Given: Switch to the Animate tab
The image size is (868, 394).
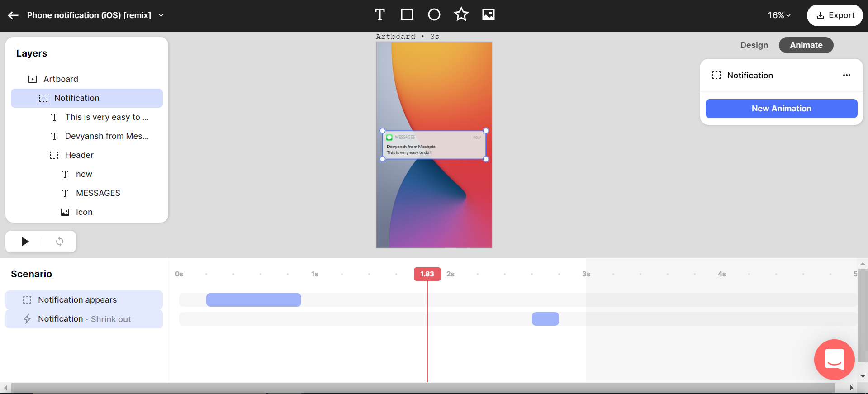Looking at the screenshot, I should [806, 45].
